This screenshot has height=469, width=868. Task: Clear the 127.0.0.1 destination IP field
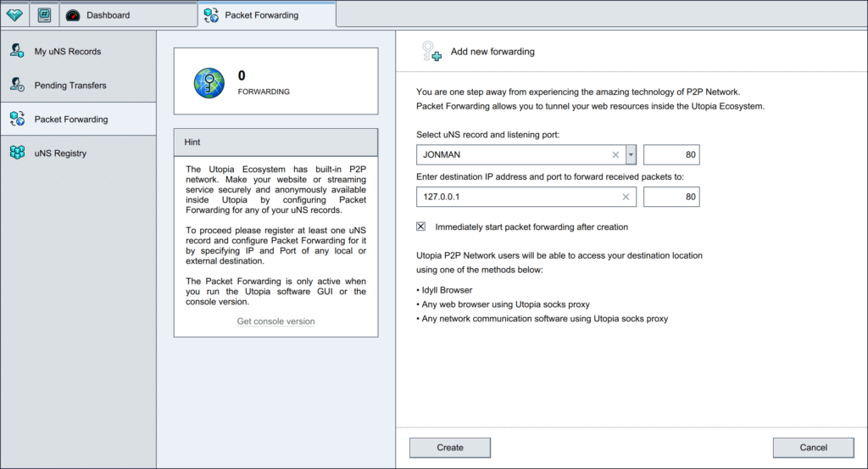pos(626,197)
